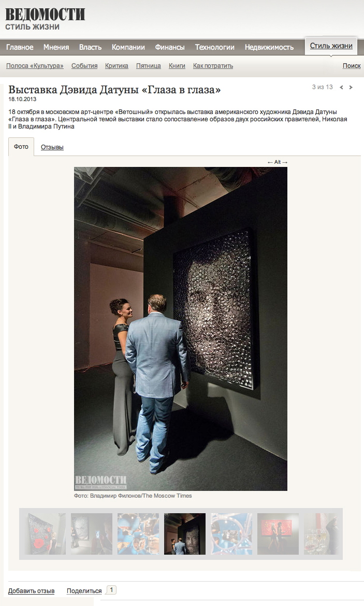The height and width of the screenshot is (606, 364).
Task: Click Добавить отзыв link
Action: click(x=31, y=591)
